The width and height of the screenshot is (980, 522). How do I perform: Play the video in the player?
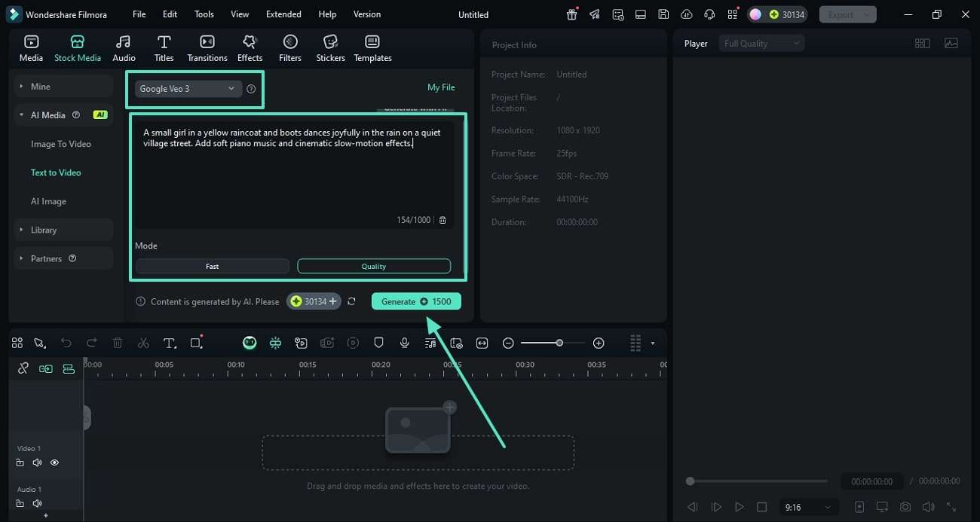tap(740, 507)
